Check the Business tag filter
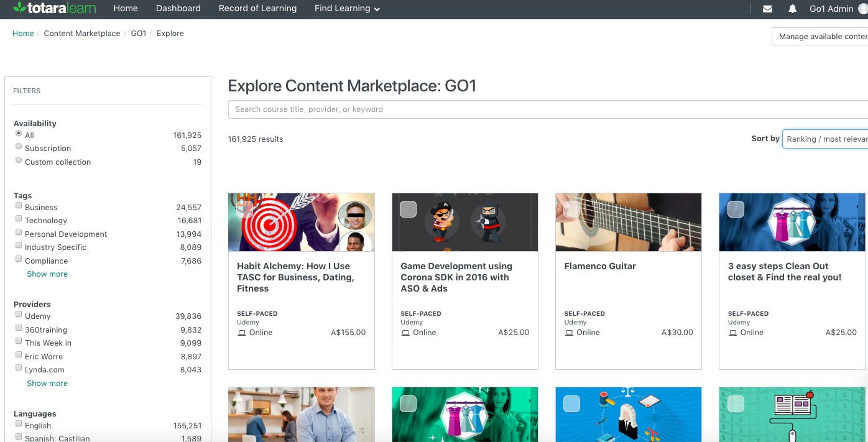Screen dimensions: 868x442 (19, 206)
